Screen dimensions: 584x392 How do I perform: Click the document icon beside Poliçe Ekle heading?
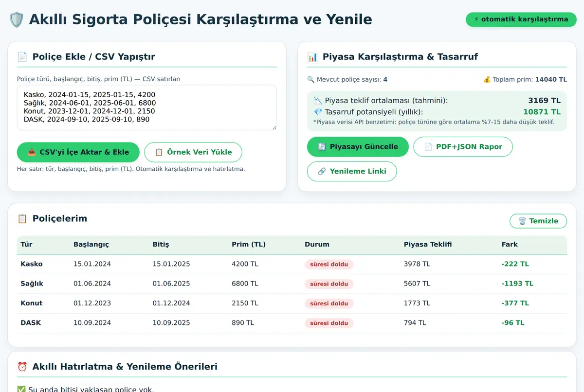click(22, 57)
